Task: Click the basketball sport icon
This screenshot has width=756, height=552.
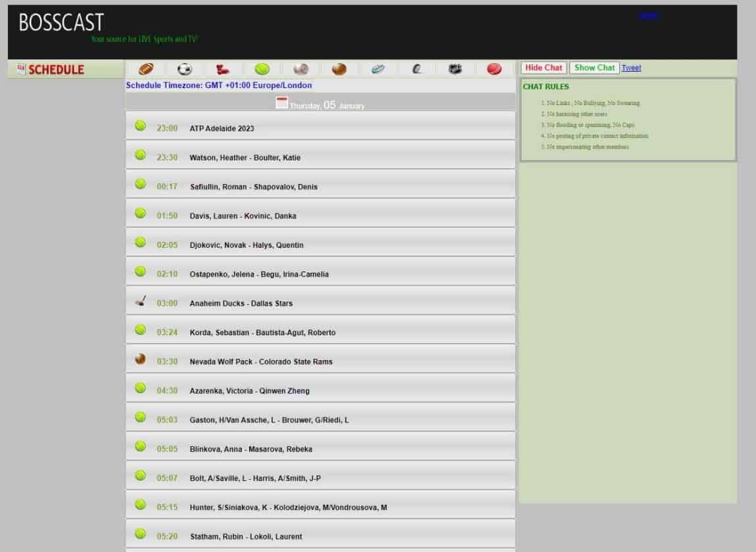Action: [340, 68]
